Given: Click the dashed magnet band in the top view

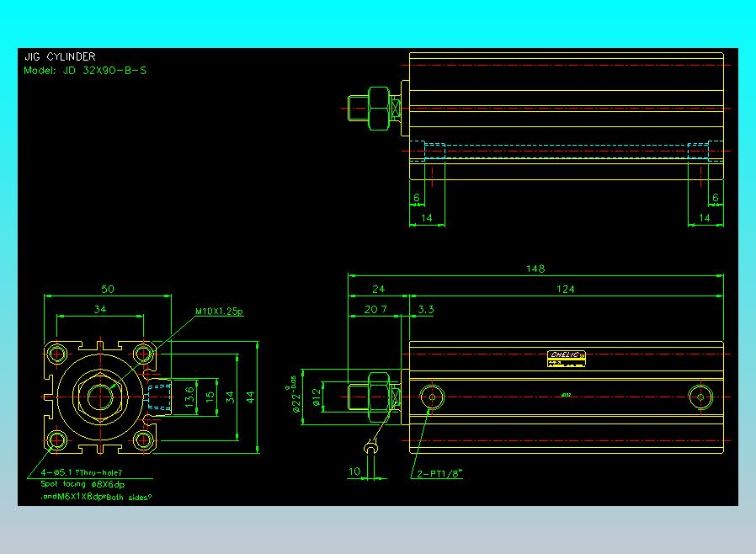Looking at the screenshot, I should (564, 143).
